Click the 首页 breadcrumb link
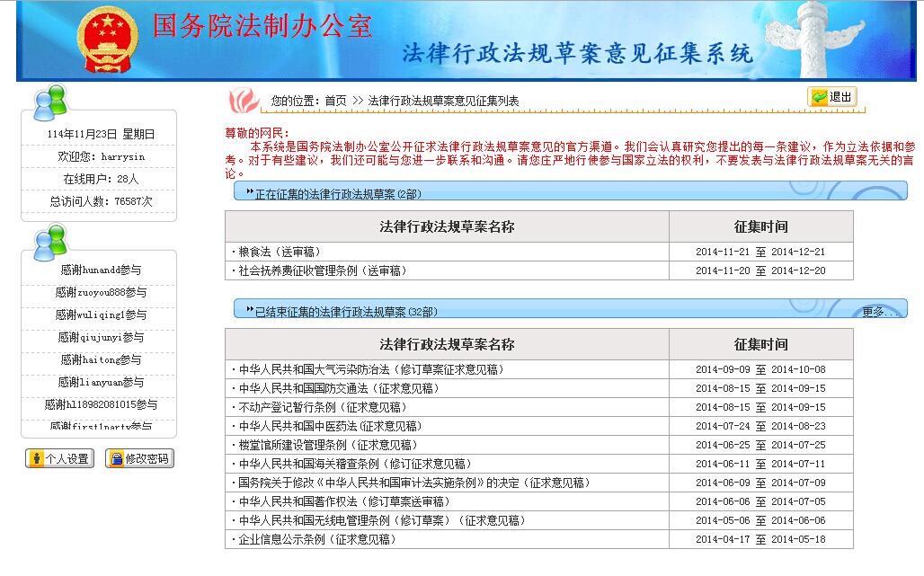Viewport: 924px width, 576px height. tap(336, 101)
